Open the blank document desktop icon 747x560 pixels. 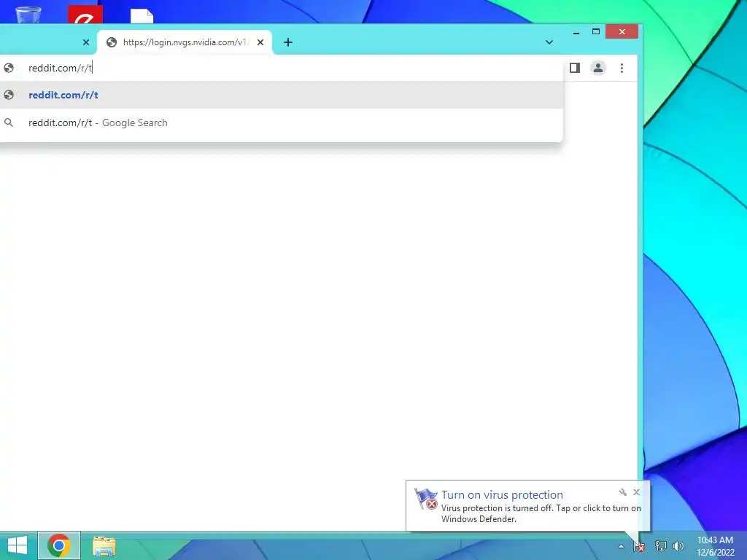tap(142, 16)
